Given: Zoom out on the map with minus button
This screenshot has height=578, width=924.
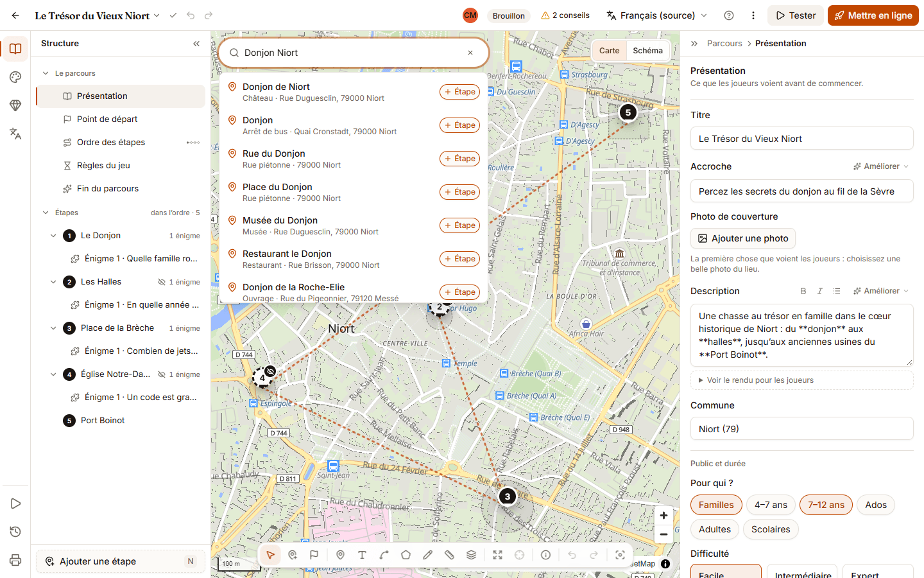Looking at the screenshot, I should [x=664, y=534].
